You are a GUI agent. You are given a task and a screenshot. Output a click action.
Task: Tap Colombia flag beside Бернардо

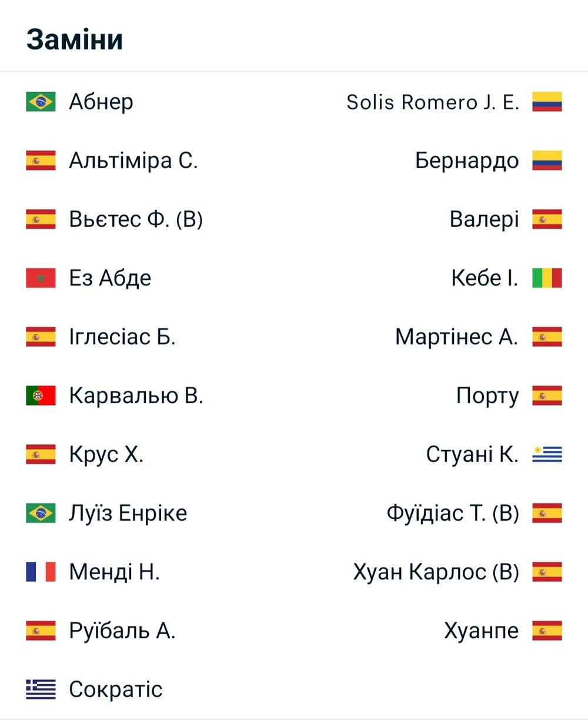click(547, 160)
